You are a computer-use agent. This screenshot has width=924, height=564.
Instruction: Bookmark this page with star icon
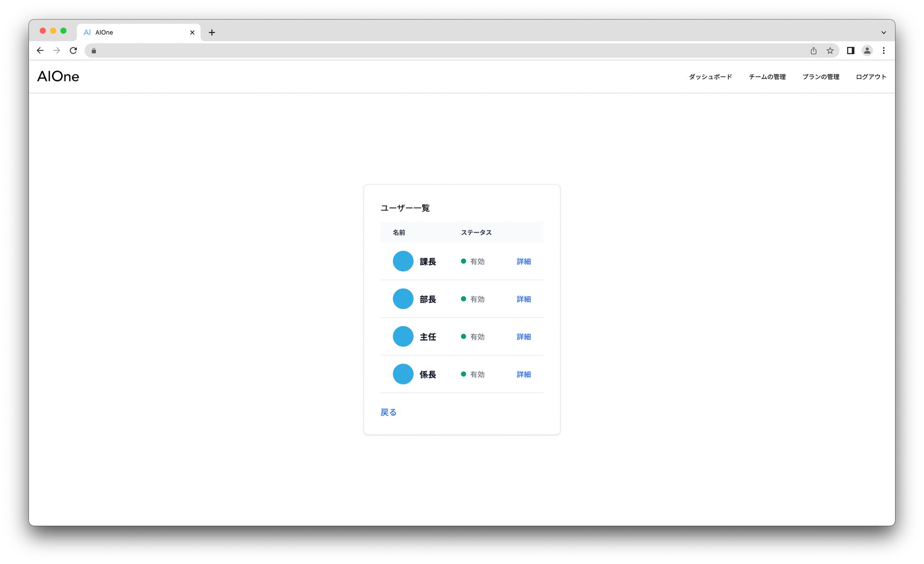pos(830,51)
